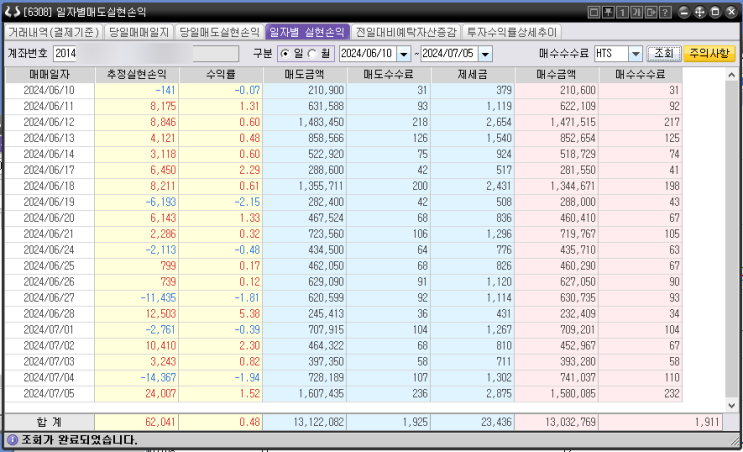This screenshot has height=452, width=743.
Task: Click buy amount 1,344,671 on 2024/06/18
Action: 572,186
